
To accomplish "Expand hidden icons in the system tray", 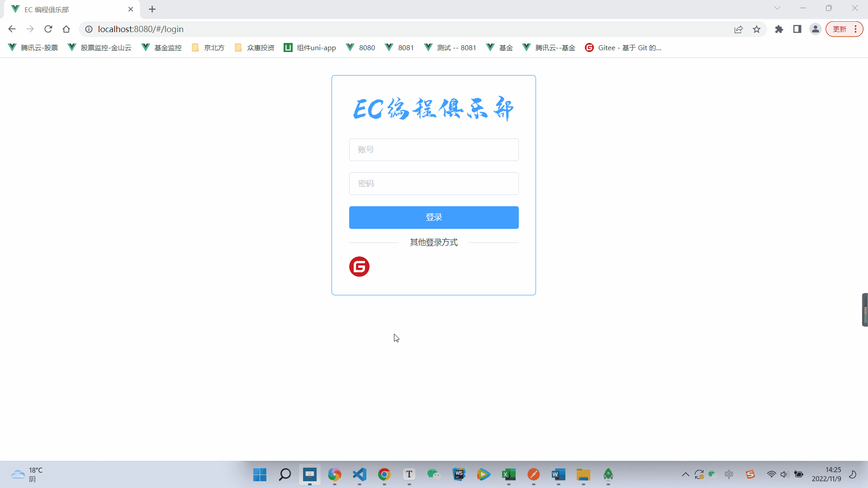I will coord(685,474).
